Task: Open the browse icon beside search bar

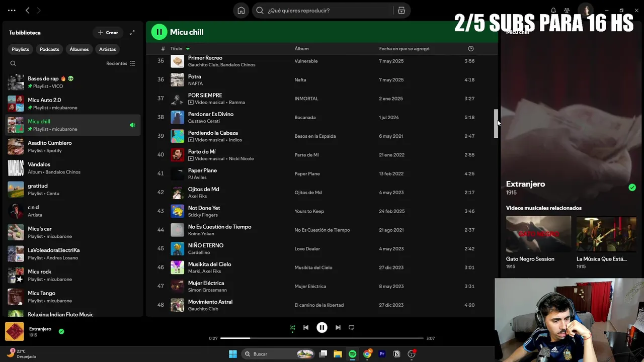Action: [401, 11]
